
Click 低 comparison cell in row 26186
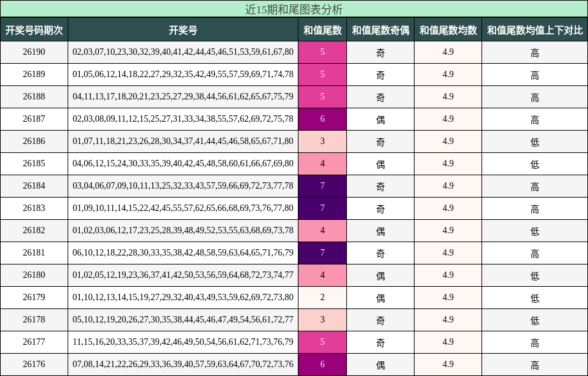(535, 141)
